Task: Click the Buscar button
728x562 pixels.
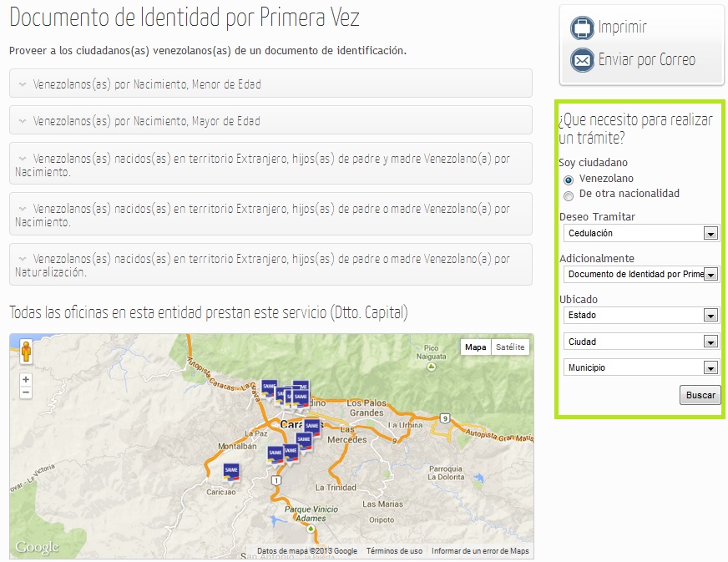Action: coord(700,395)
